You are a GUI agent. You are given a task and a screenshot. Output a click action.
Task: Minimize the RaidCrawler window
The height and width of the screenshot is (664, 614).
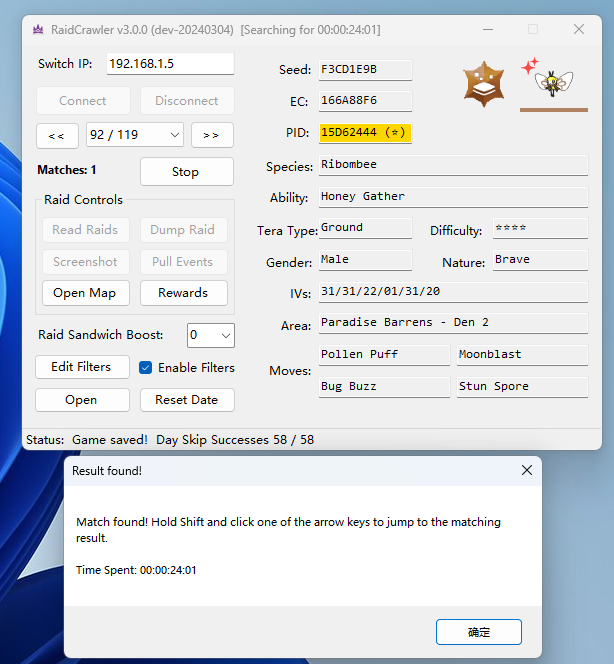click(x=488, y=30)
